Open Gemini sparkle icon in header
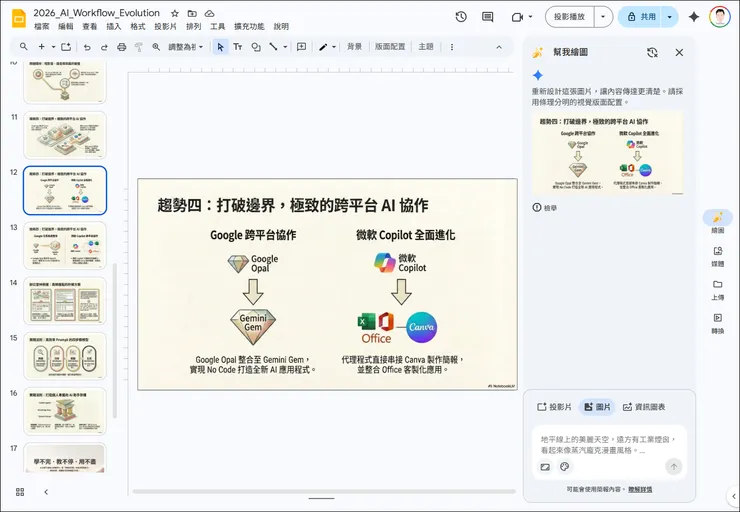 [x=694, y=17]
